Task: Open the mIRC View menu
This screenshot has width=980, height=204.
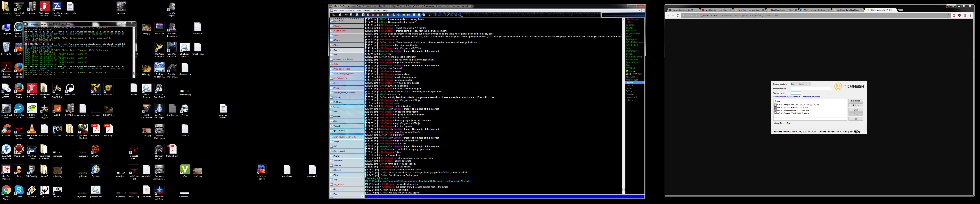Action: click(x=342, y=11)
